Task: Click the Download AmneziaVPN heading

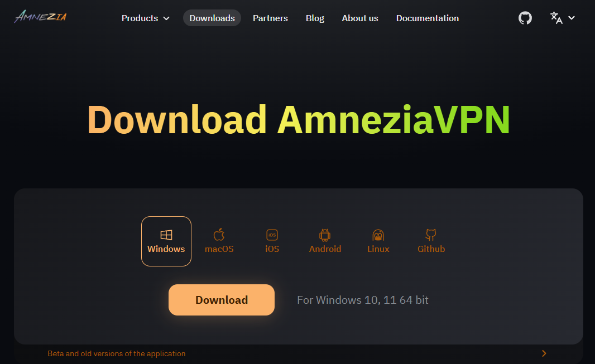Action: point(299,120)
